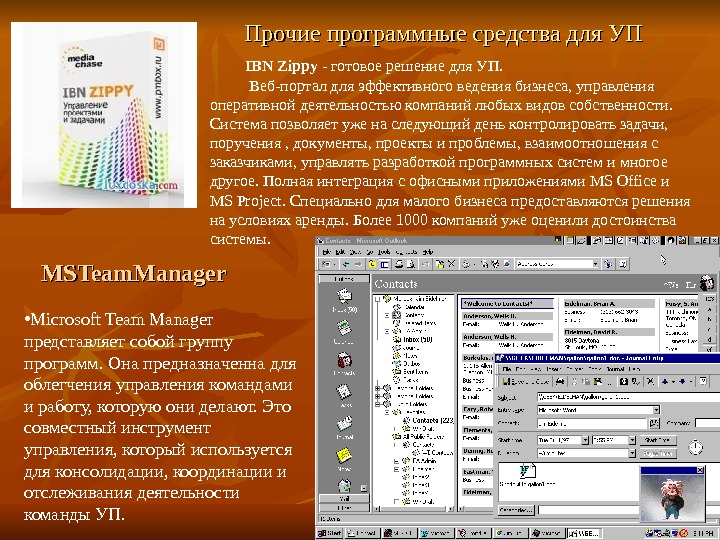Open the Current View dropdown in Outlook toolbar
Image resolution: width=720 pixels, height=540 pixels.
click(595, 264)
